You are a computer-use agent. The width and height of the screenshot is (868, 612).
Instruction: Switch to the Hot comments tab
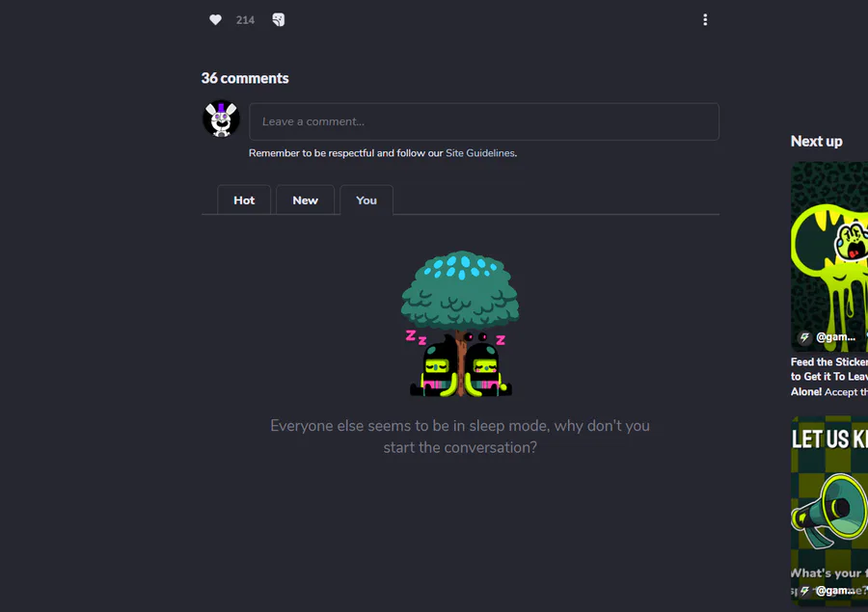click(x=244, y=200)
